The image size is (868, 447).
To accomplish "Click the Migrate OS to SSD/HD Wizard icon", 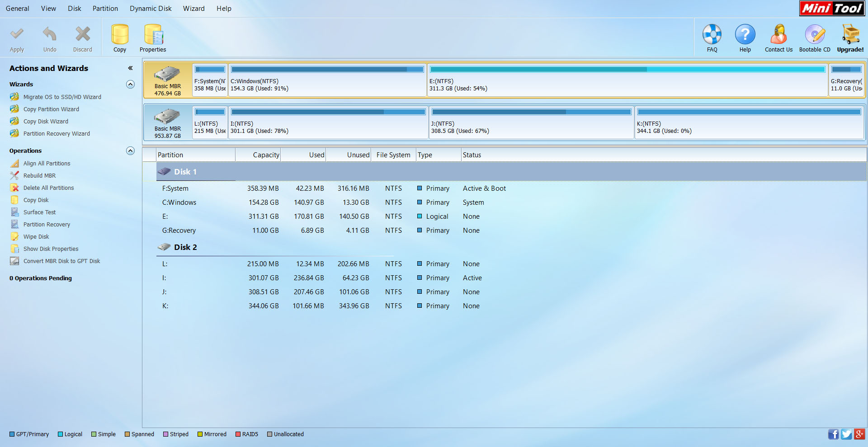I will click(14, 97).
